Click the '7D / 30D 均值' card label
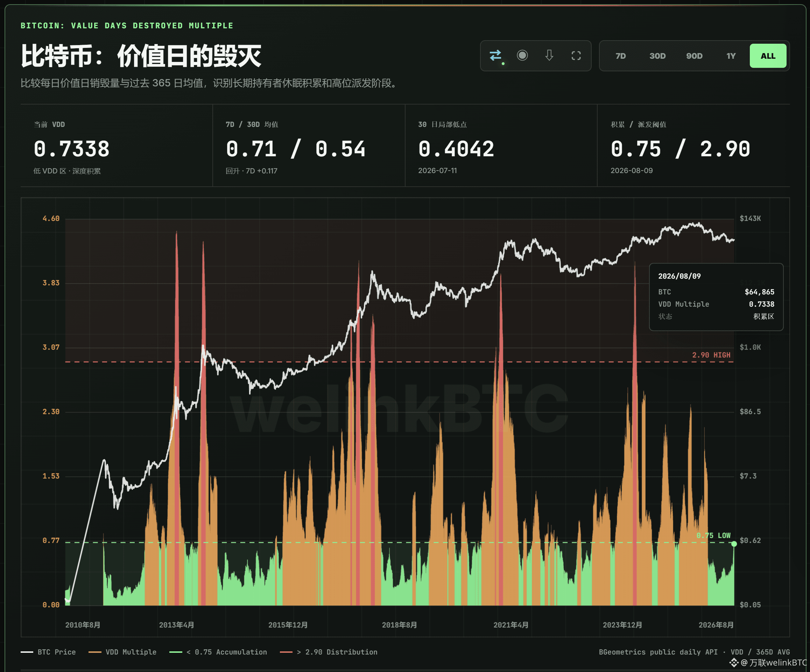The width and height of the screenshot is (810, 672). tap(252, 124)
